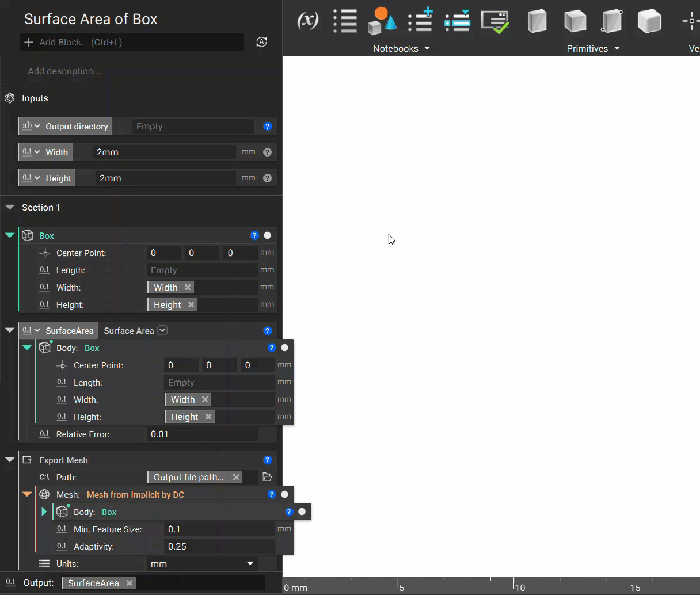Viewport: 700px width, 595px height.
Task: Insert the rounded box primitive
Action: pyautogui.click(x=649, y=21)
